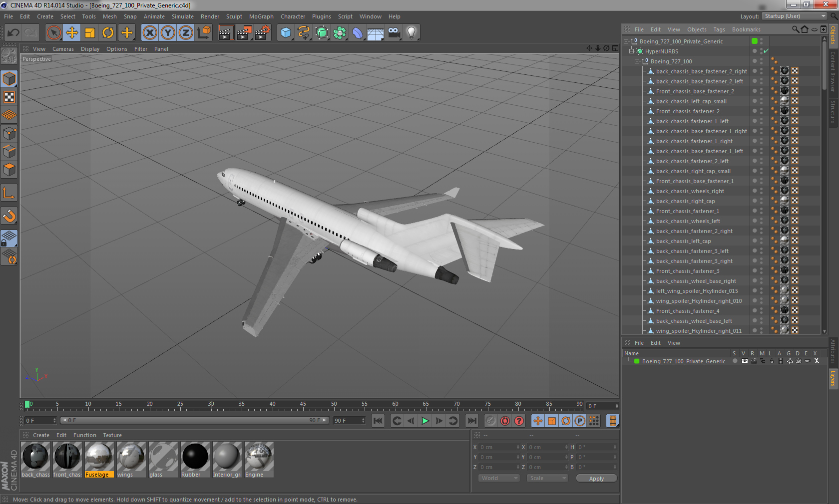Switch to Polygons mode

9,170
